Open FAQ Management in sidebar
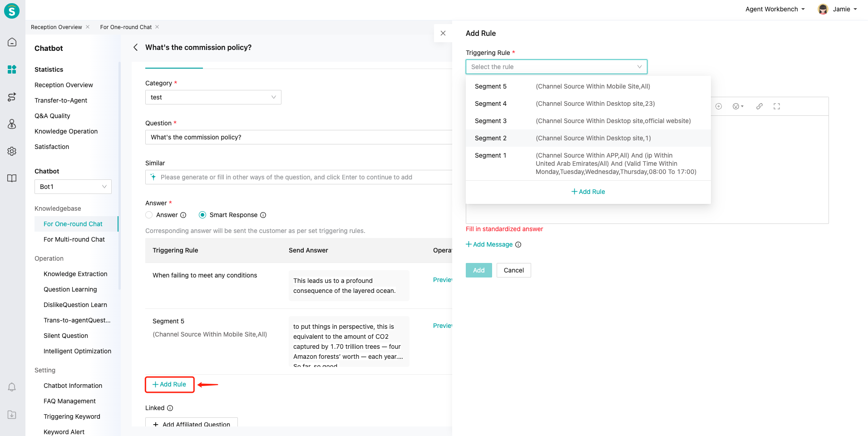Viewport: 868px width, 436px height. click(69, 401)
